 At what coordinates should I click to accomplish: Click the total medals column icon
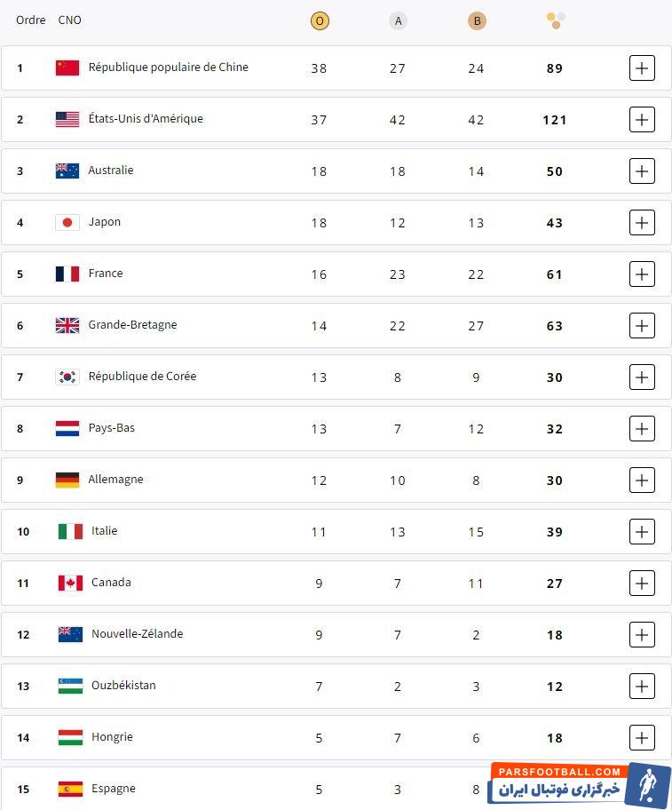tap(556, 20)
